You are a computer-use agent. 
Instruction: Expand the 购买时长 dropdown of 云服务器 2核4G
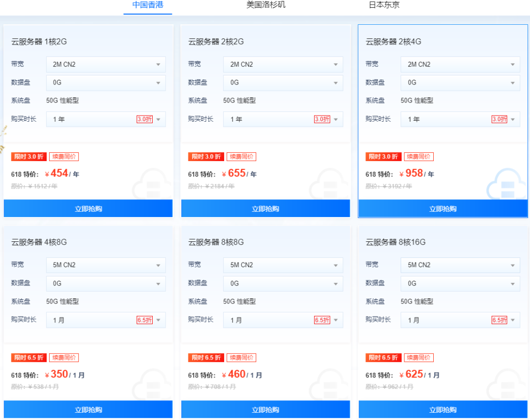(460, 119)
